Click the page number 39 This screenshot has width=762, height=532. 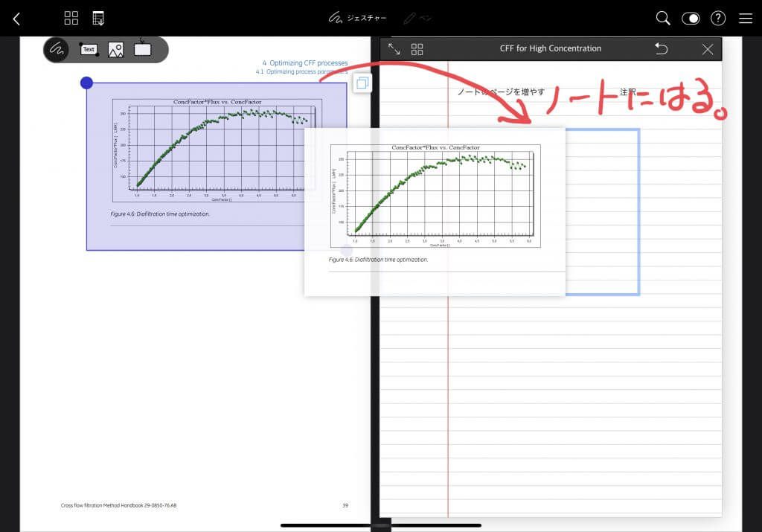(345, 505)
